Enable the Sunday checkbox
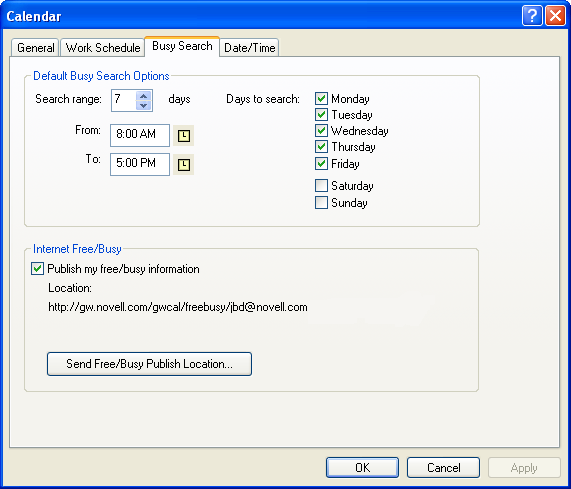 [x=321, y=202]
